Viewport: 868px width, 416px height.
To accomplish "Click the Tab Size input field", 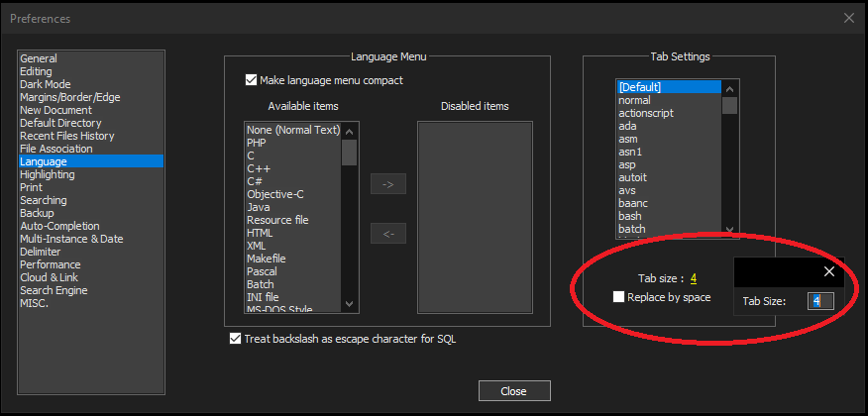I will tap(820, 301).
